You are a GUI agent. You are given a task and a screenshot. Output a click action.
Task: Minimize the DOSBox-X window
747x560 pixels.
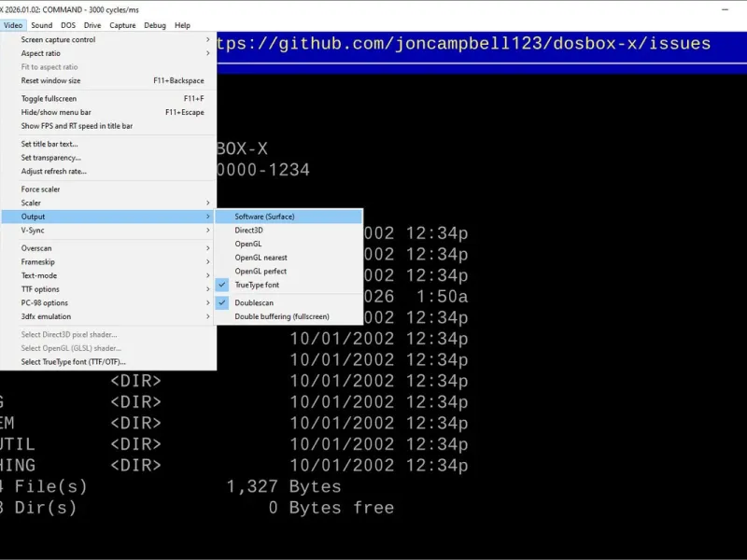tap(726, 9)
